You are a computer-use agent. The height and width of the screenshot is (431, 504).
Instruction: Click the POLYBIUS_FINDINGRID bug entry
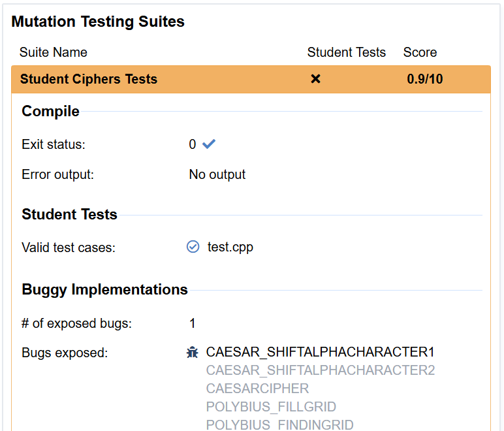tap(279, 424)
